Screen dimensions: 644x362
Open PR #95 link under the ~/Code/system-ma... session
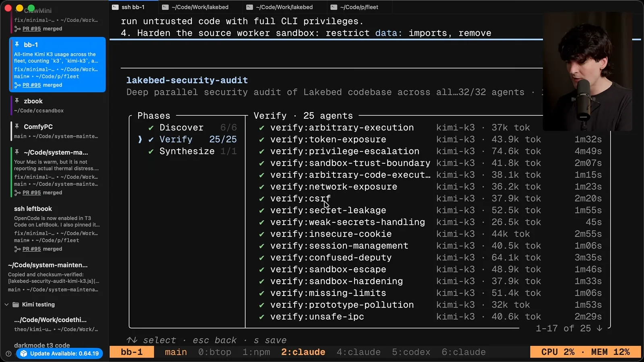32,193
